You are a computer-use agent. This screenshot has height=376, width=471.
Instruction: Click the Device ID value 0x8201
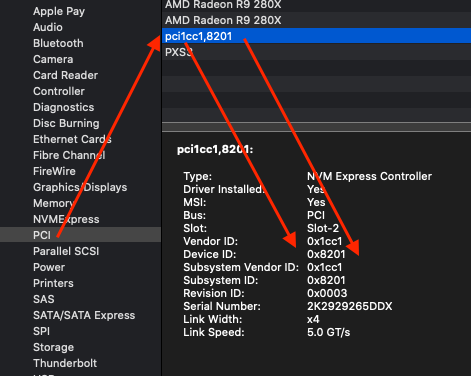point(326,254)
